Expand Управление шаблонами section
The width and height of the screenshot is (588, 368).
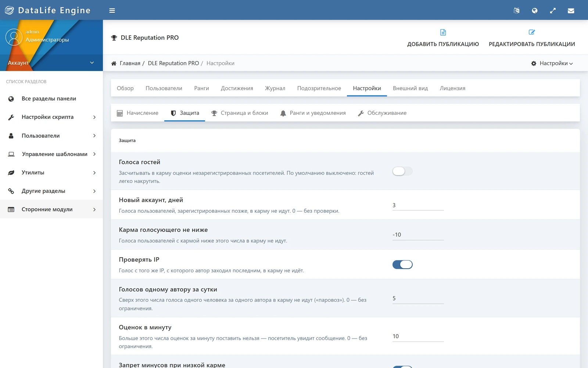(x=51, y=154)
